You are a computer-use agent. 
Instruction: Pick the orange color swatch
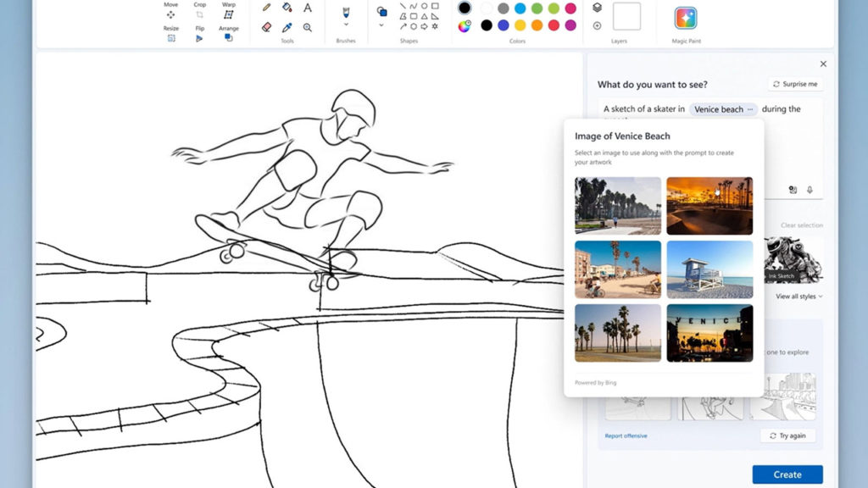[537, 25]
